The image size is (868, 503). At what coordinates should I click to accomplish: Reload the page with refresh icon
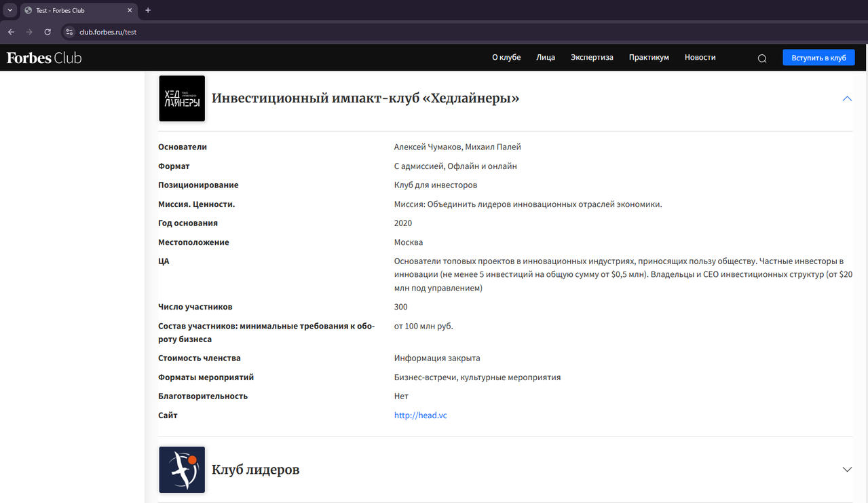tap(48, 32)
